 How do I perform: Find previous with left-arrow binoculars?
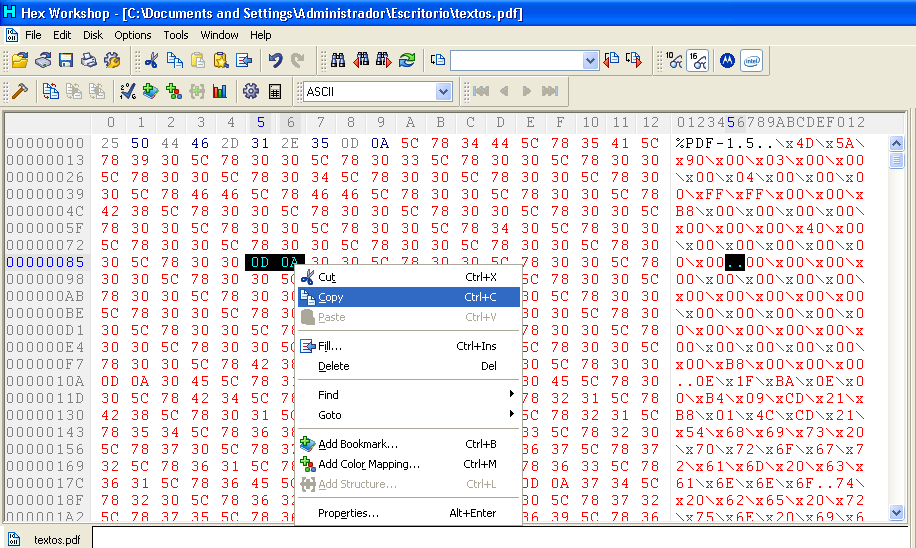(x=361, y=60)
